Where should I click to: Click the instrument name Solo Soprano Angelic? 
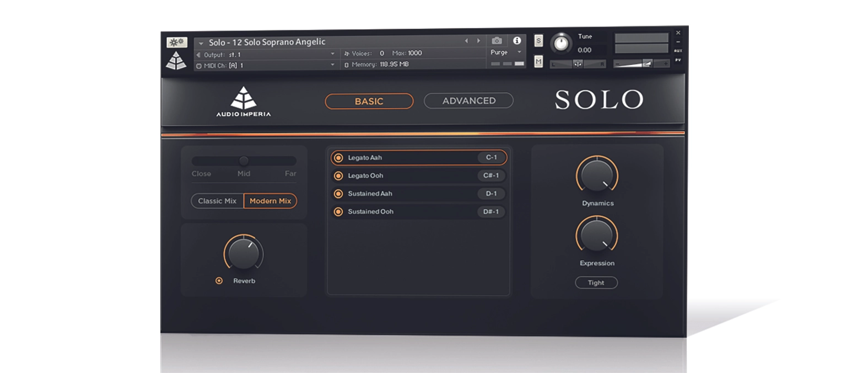[x=267, y=42]
